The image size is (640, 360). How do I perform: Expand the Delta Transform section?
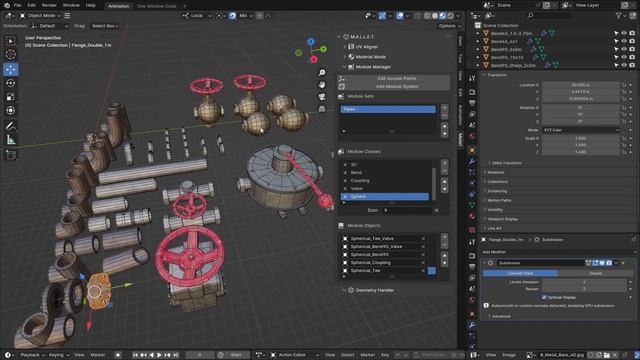(x=506, y=163)
